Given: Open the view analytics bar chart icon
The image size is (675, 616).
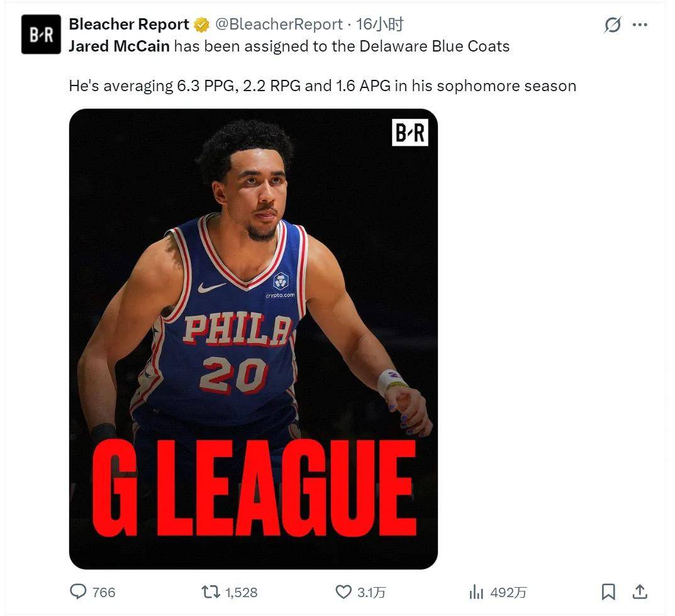Looking at the screenshot, I should (x=476, y=592).
